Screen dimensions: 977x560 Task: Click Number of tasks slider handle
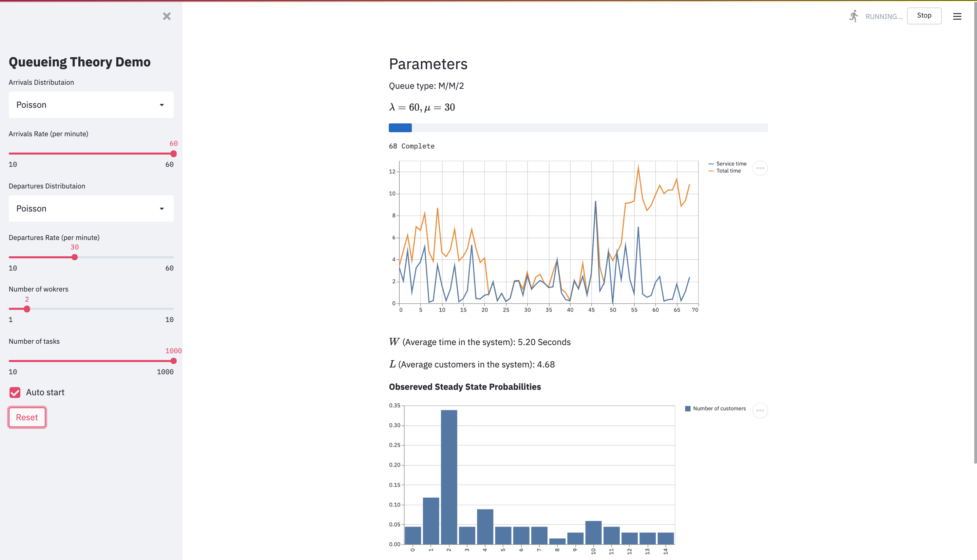(x=174, y=361)
